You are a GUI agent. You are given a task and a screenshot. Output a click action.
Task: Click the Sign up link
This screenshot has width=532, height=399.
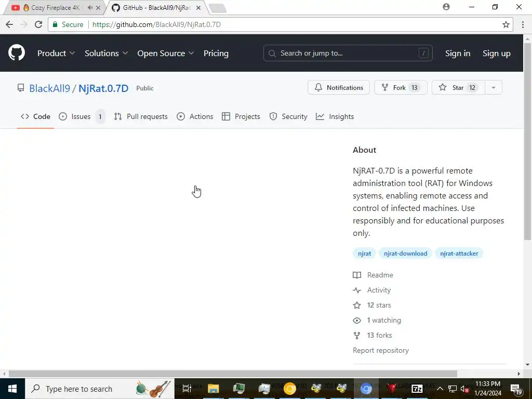pos(496,54)
